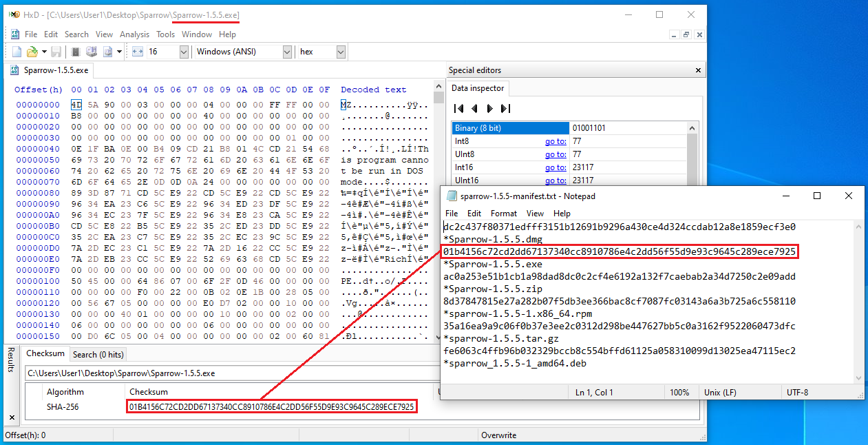This screenshot has height=445, width=868.
Task: Click the bytes-per-row width icon
Action: click(137, 52)
